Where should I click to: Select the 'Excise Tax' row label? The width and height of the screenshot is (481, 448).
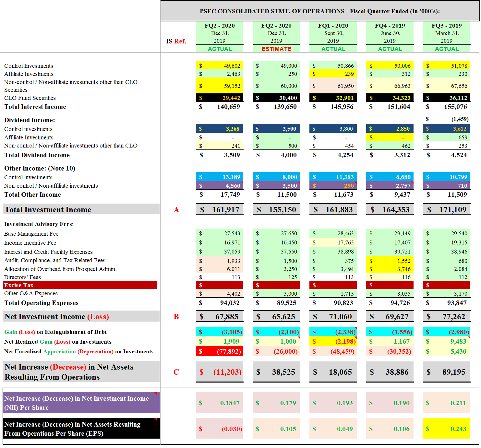pyautogui.click(x=19, y=285)
